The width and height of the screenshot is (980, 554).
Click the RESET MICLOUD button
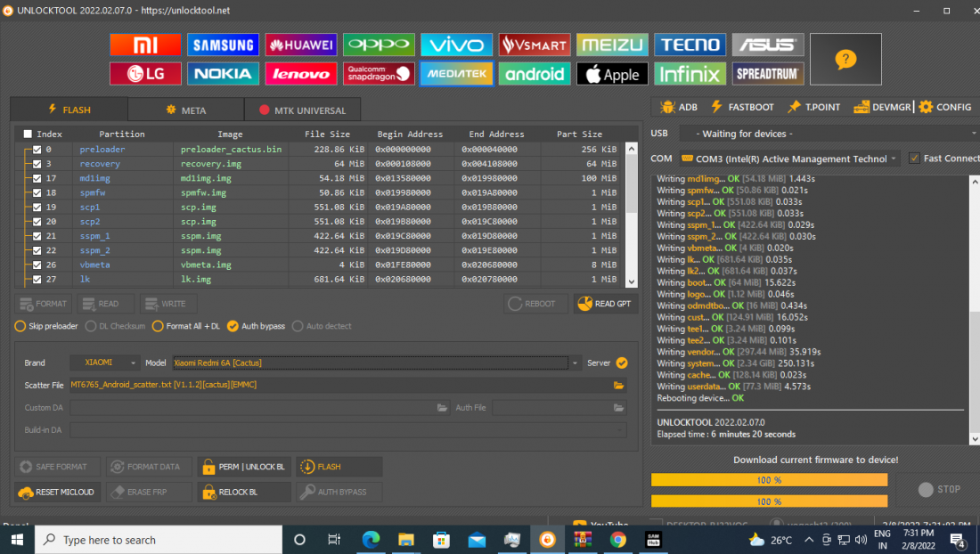[x=56, y=493]
